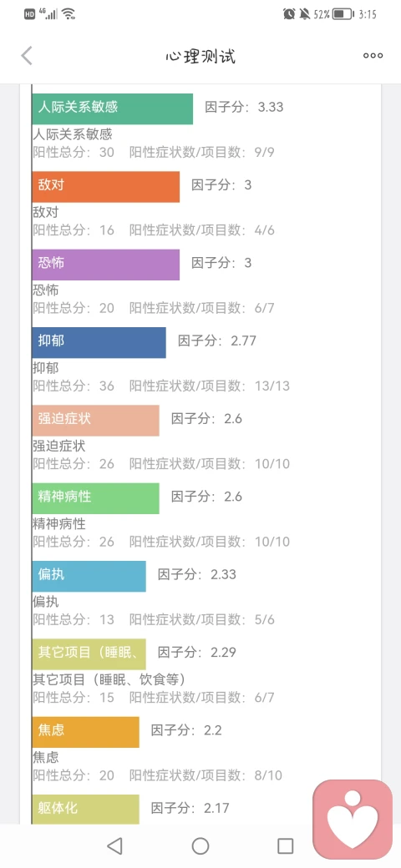Tap the Wi-Fi signal status icon
This screenshot has height=868, width=401.
pyautogui.click(x=69, y=14)
